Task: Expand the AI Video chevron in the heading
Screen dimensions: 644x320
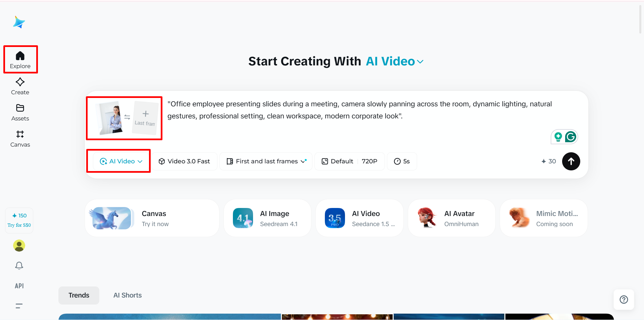Action: (x=420, y=62)
